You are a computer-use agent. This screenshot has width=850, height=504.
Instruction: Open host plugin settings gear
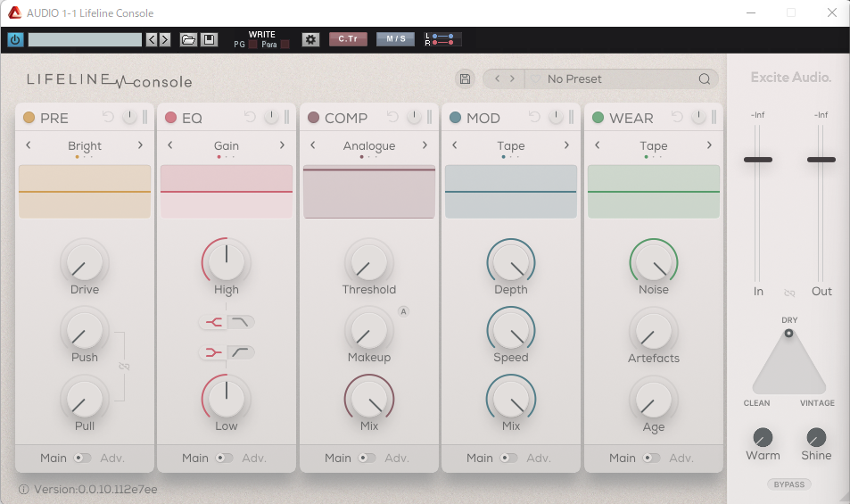[x=310, y=39]
